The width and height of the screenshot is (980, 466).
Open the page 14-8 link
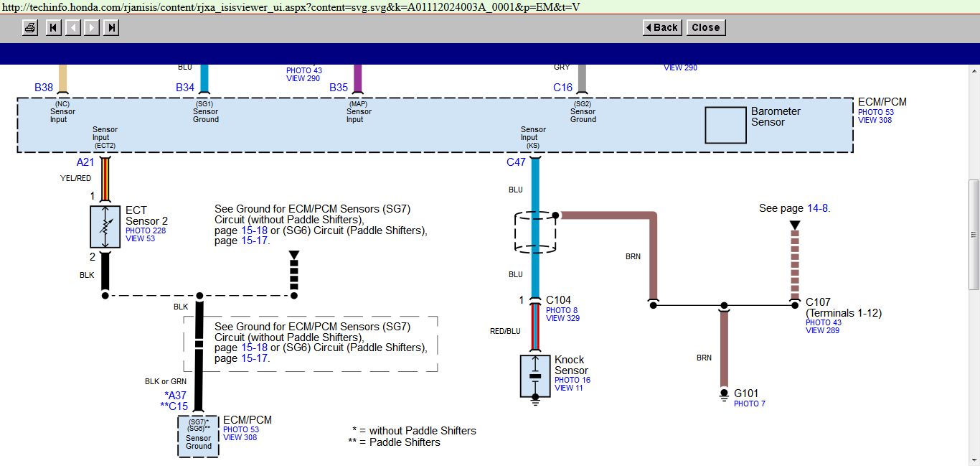click(x=817, y=208)
